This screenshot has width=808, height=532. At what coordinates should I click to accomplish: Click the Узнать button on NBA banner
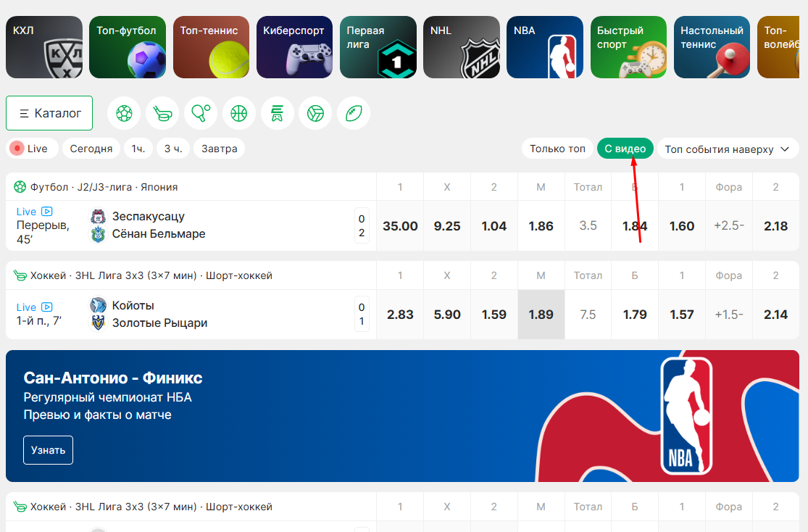click(48, 450)
